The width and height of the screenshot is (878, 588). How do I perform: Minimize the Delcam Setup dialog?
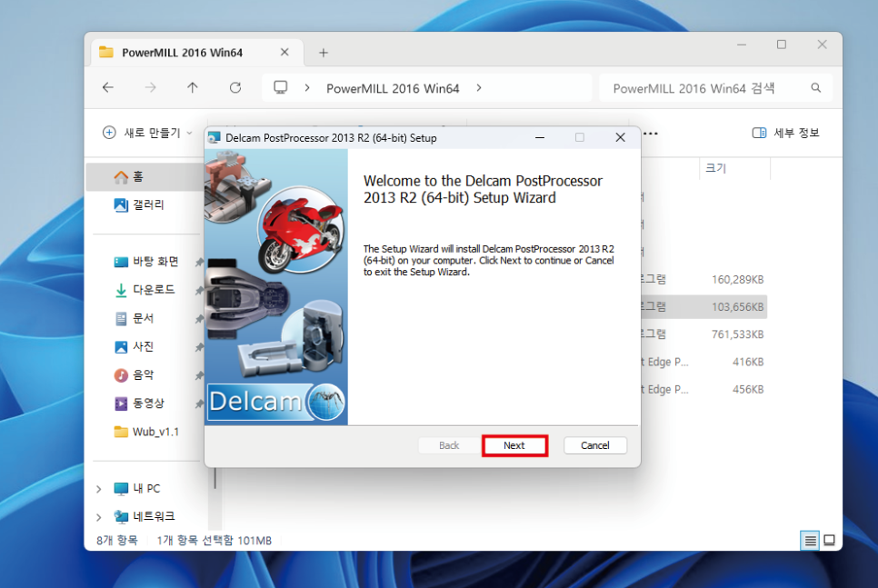coord(540,138)
